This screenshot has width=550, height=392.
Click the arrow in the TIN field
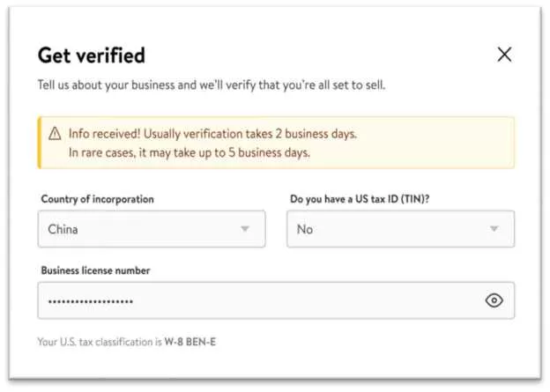494,229
